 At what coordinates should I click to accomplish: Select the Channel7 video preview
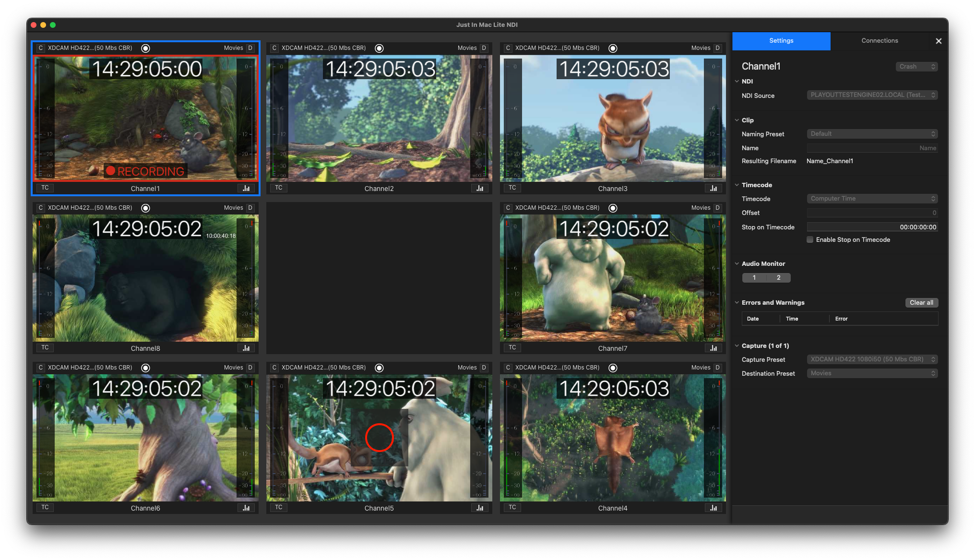coord(613,278)
